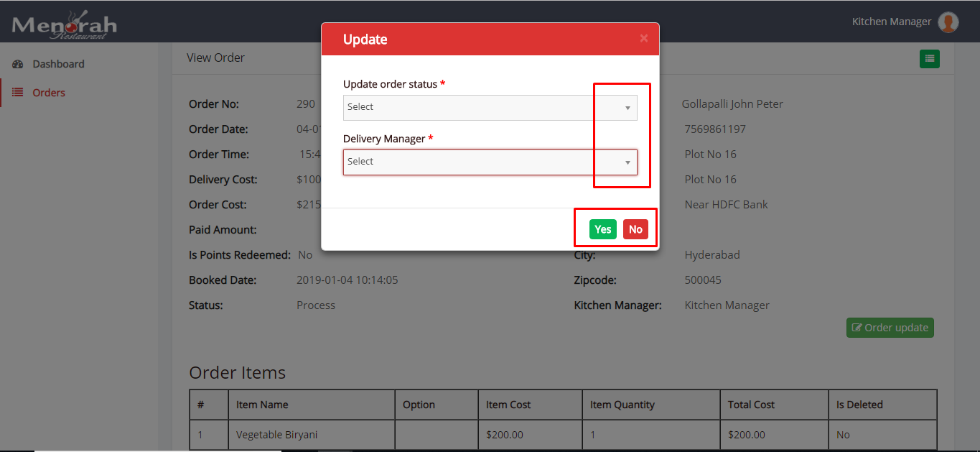
Task: Click the View Order panel heading
Action: (x=215, y=57)
